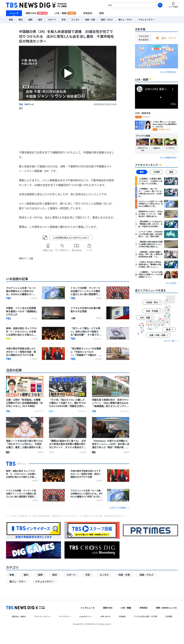Click the lightbulb '参考になる' reaction icon
Screen dimensions: 184x644
pos(48,245)
